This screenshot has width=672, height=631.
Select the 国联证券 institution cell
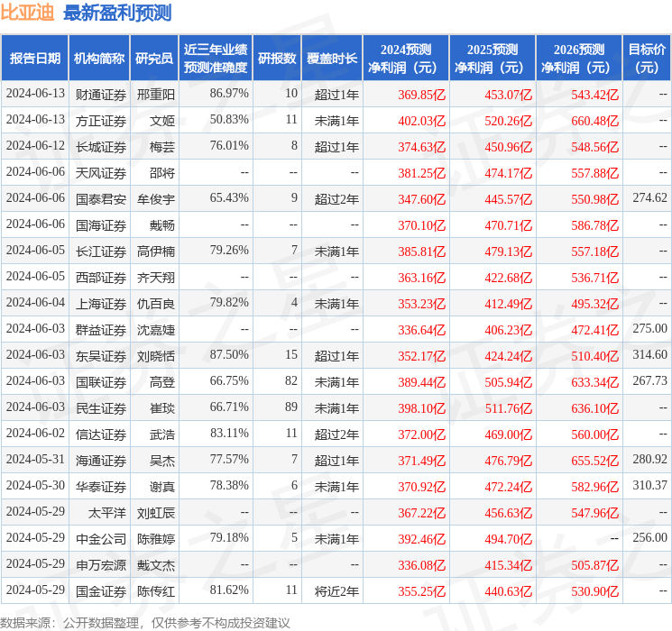point(101,382)
